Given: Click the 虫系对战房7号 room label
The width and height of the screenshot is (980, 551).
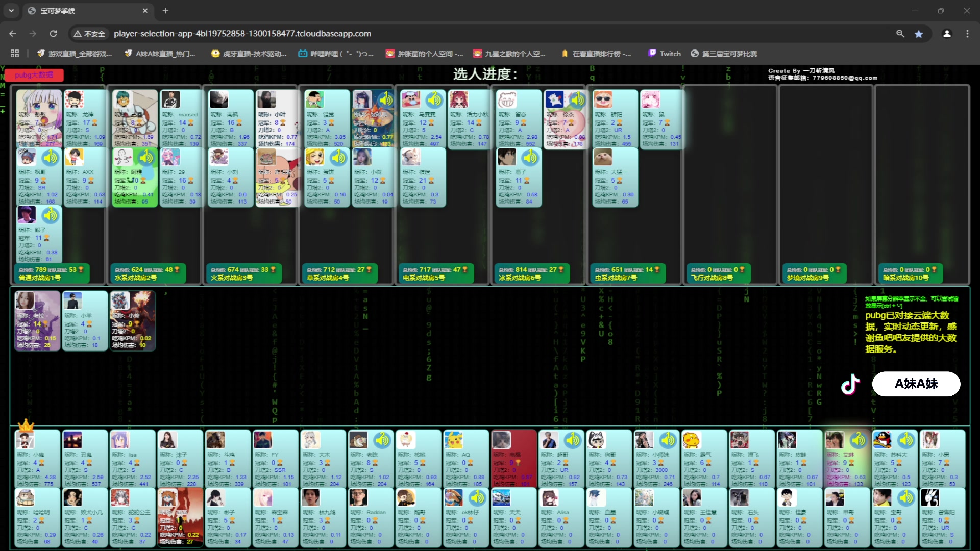Looking at the screenshot, I should click(x=628, y=273).
